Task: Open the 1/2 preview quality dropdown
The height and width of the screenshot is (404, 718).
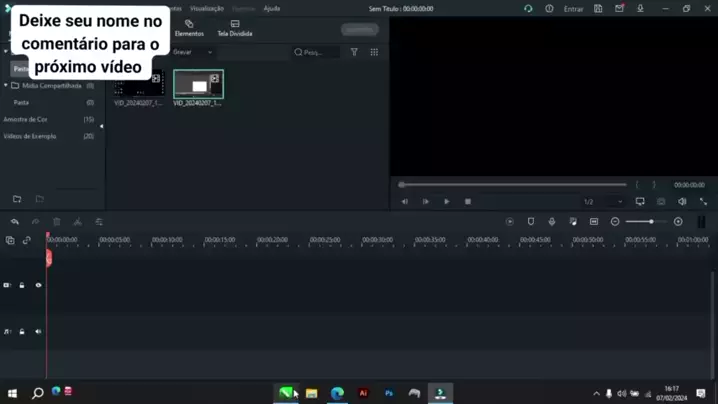Action: (x=603, y=202)
